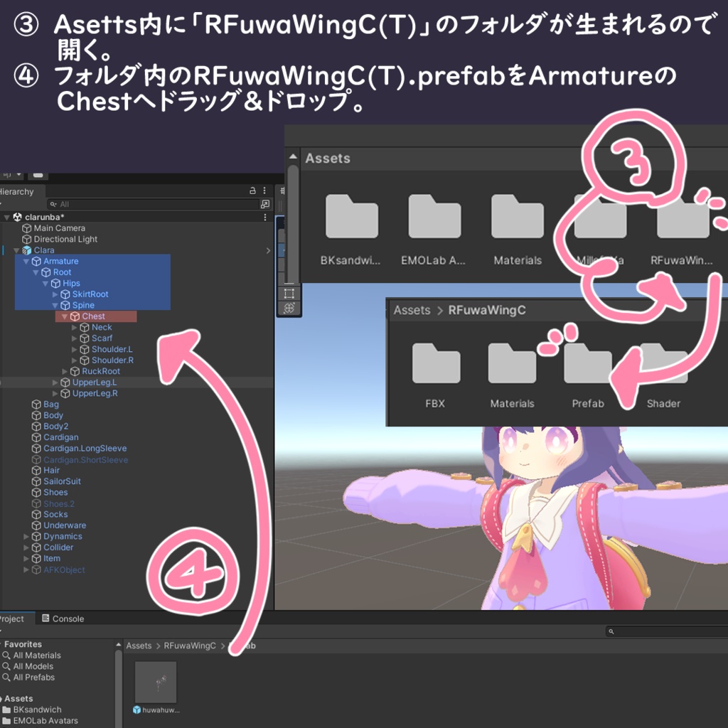Image resolution: width=728 pixels, height=728 pixels.
Task: Click the Directional Light object icon
Action: pos(27,239)
